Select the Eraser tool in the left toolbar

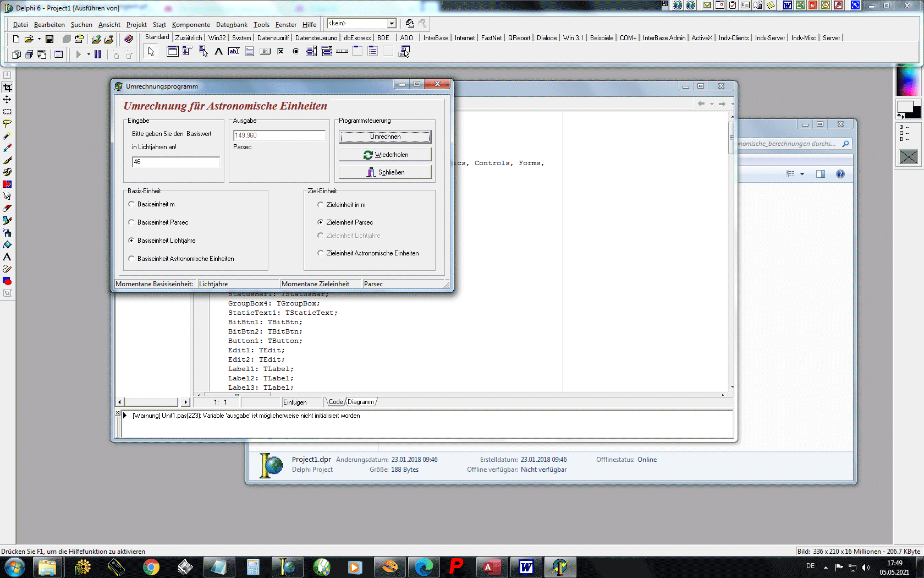point(7,209)
